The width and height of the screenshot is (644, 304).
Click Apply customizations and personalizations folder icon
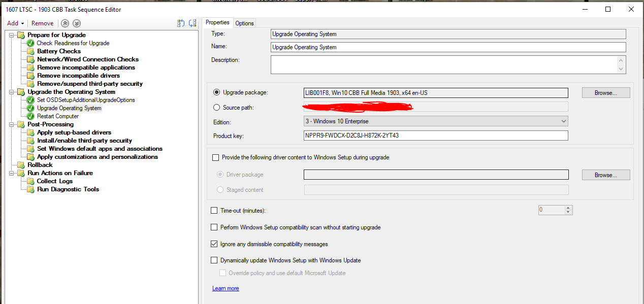(x=30, y=157)
